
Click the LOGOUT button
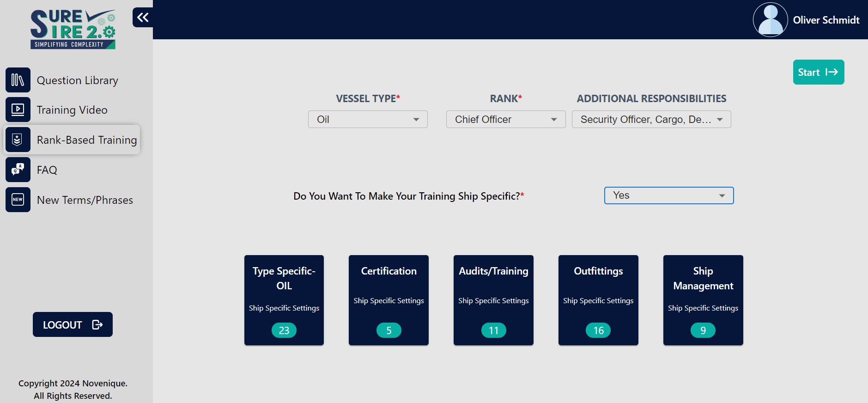coord(73,324)
